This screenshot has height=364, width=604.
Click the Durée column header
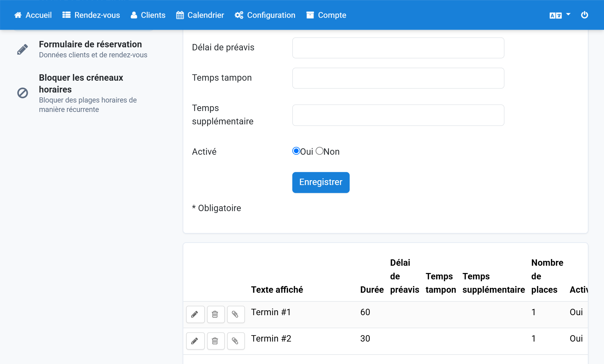point(372,290)
